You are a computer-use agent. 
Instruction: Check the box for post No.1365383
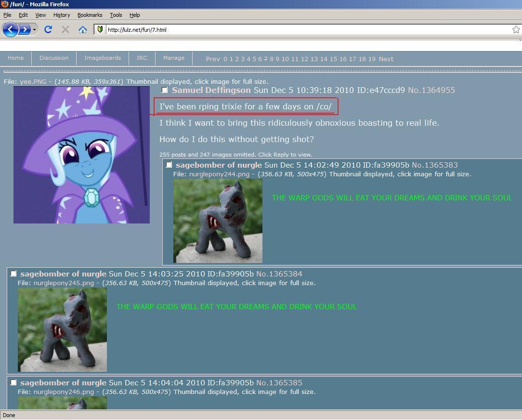coord(169,165)
